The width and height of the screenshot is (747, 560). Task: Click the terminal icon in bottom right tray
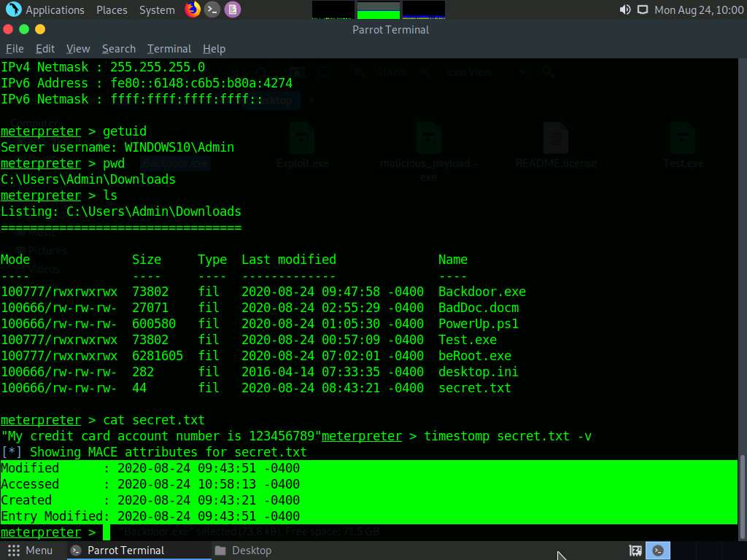658,551
